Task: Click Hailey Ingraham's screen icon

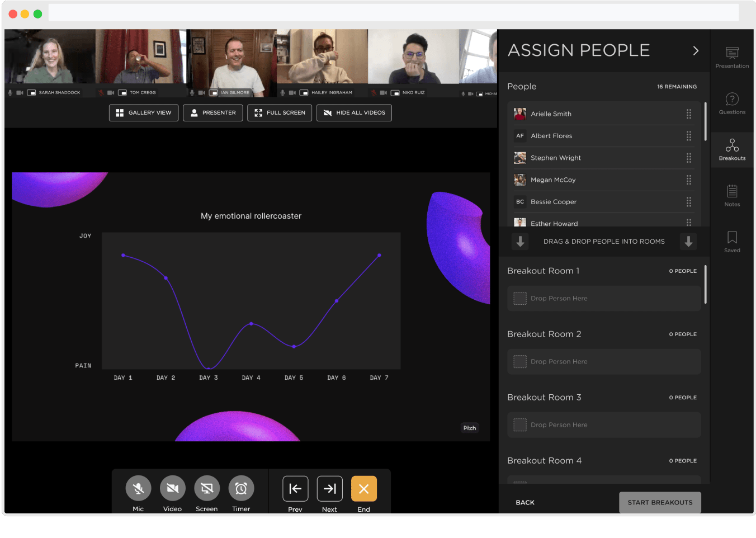Action: point(304,92)
